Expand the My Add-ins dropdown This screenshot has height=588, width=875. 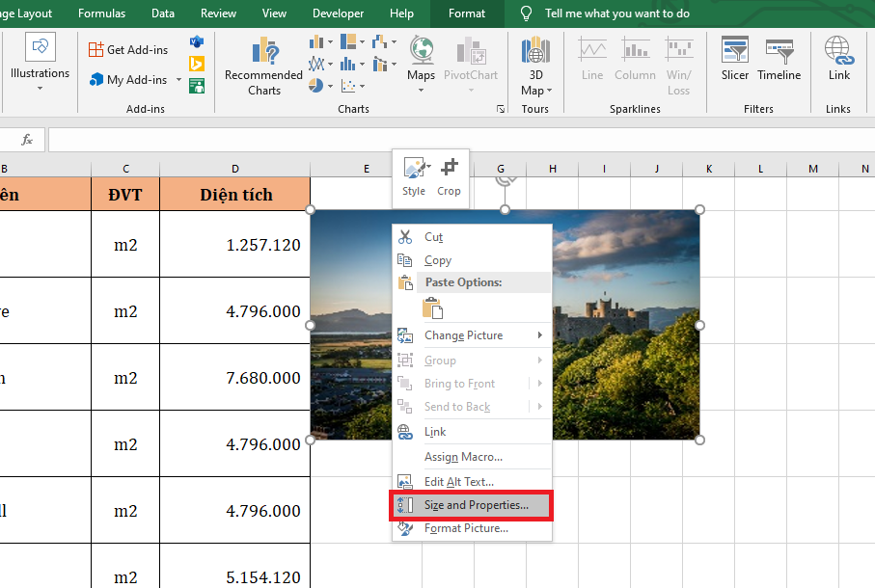(x=179, y=80)
